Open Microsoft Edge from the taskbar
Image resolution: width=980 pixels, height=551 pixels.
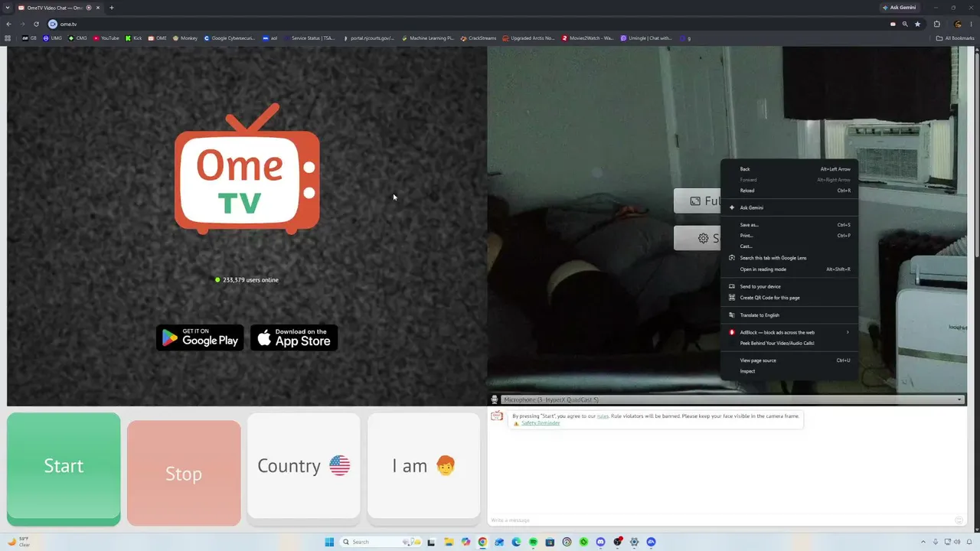pos(516,542)
